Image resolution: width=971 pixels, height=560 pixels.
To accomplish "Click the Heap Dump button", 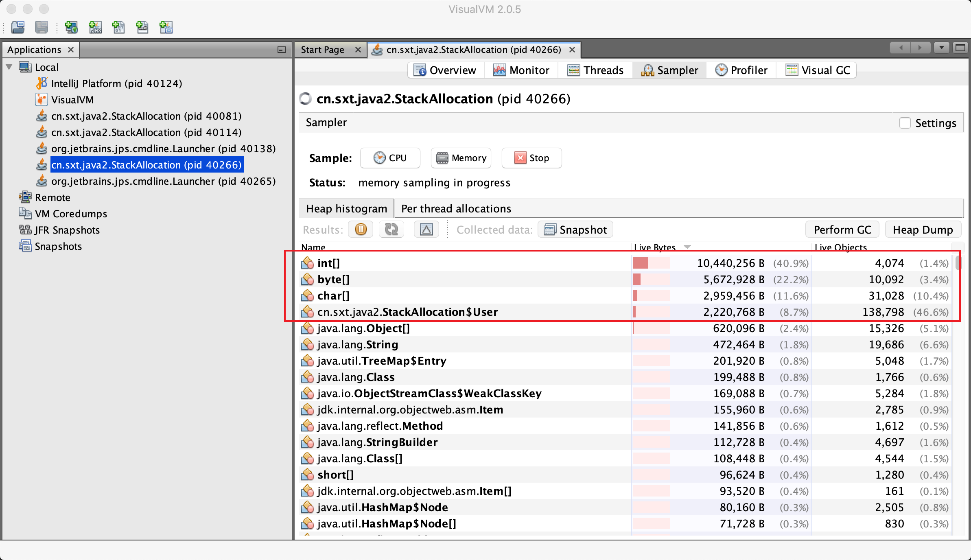I will pyautogui.click(x=923, y=230).
